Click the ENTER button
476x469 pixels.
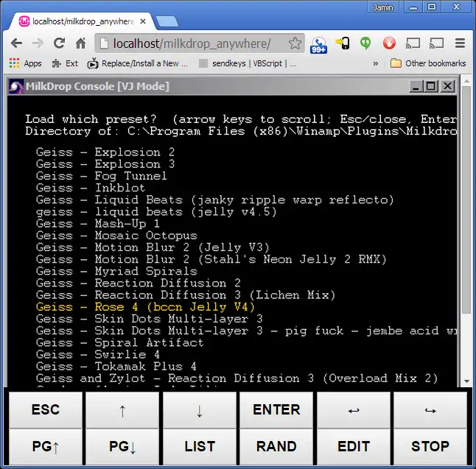(276, 410)
